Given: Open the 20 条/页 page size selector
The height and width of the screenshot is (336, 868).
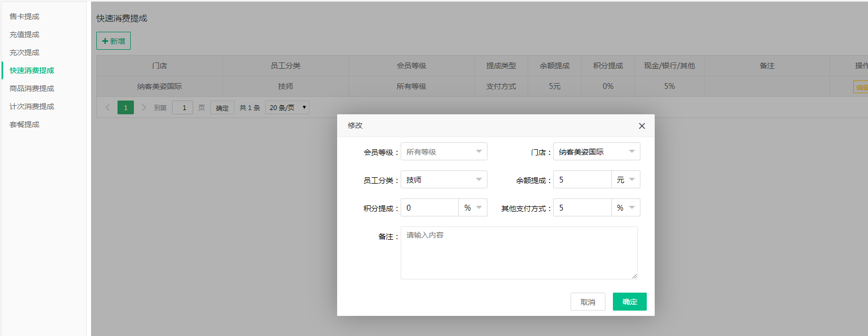Looking at the screenshot, I should coord(287,107).
